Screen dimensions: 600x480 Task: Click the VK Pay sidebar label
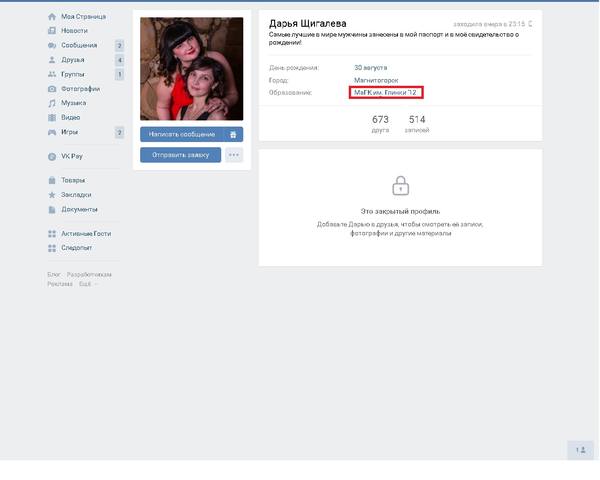click(x=72, y=156)
